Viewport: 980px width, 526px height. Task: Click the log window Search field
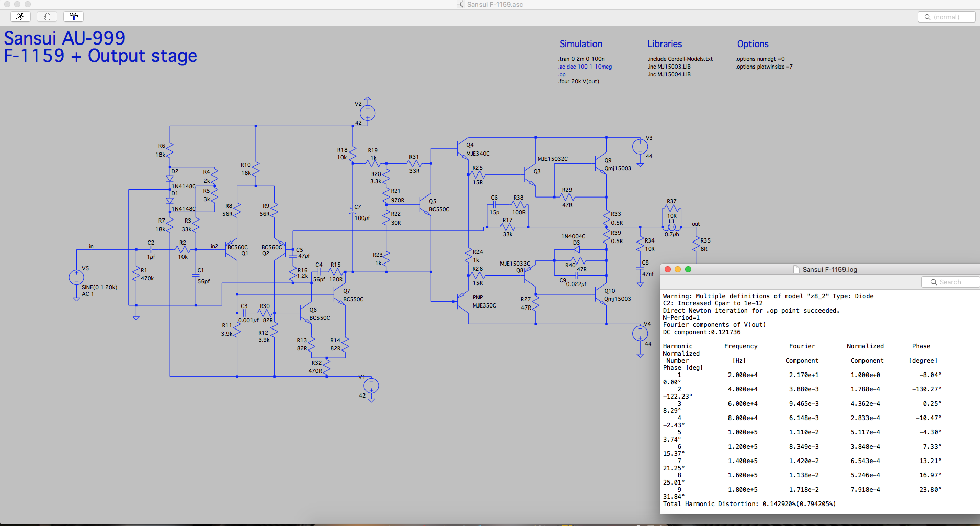click(950, 282)
